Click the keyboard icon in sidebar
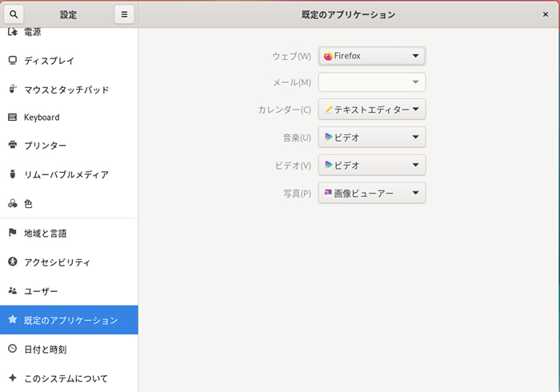This screenshot has width=560, height=392. [13, 117]
